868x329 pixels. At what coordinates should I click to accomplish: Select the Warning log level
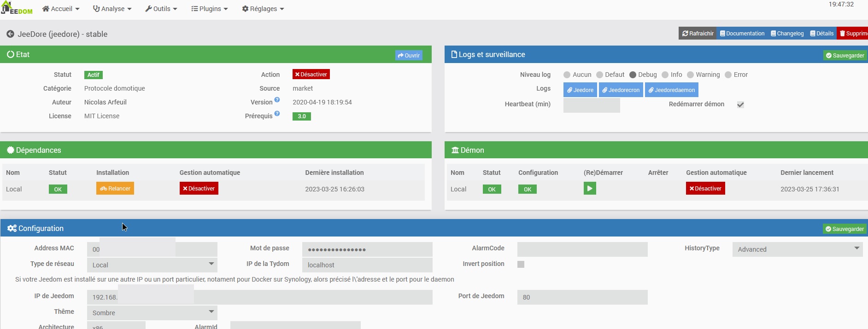tap(690, 75)
